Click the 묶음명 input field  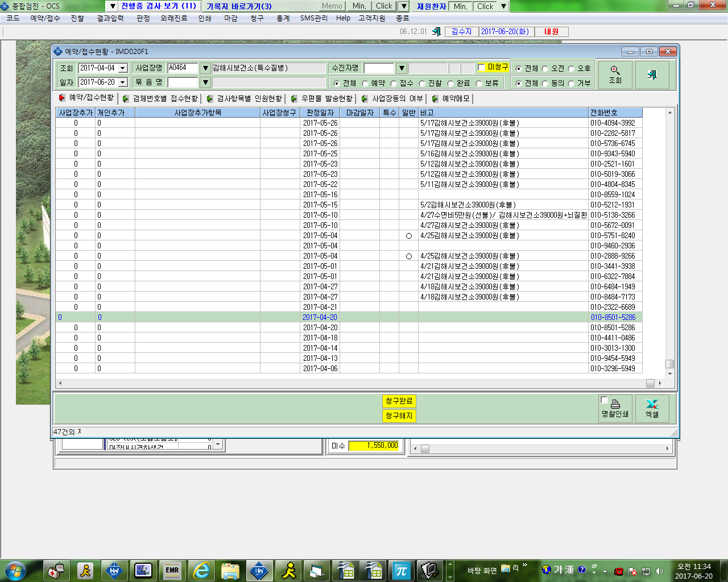pyautogui.click(x=183, y=82)
